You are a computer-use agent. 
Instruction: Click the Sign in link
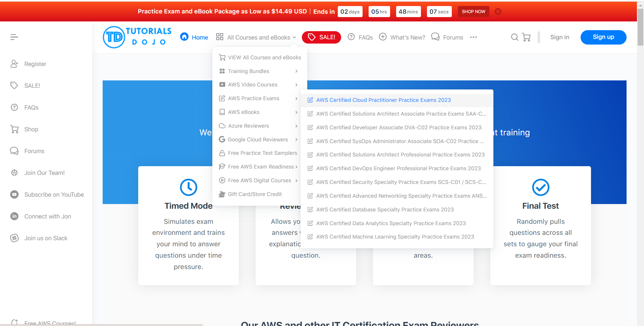pos(559,37)
